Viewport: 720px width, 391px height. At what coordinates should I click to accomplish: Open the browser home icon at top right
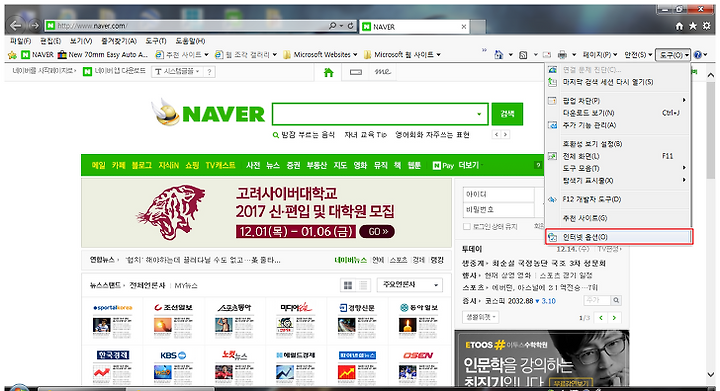[x=679, y=26]
